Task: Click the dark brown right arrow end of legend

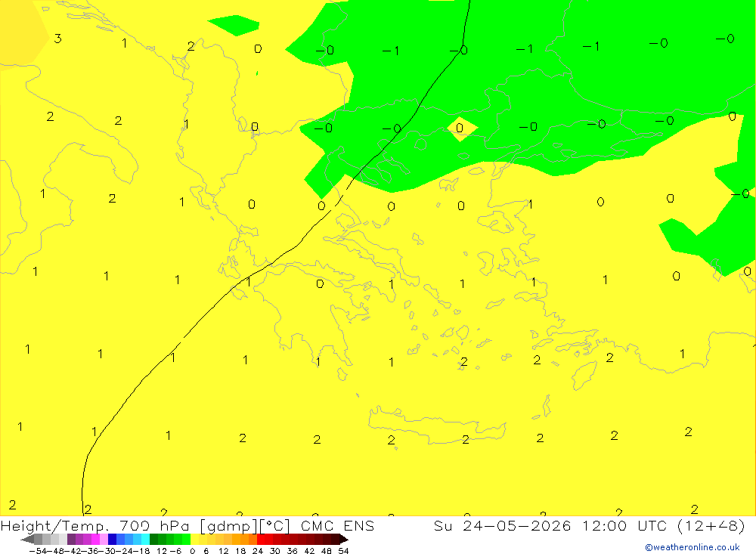Action: [x=344, y=540]
